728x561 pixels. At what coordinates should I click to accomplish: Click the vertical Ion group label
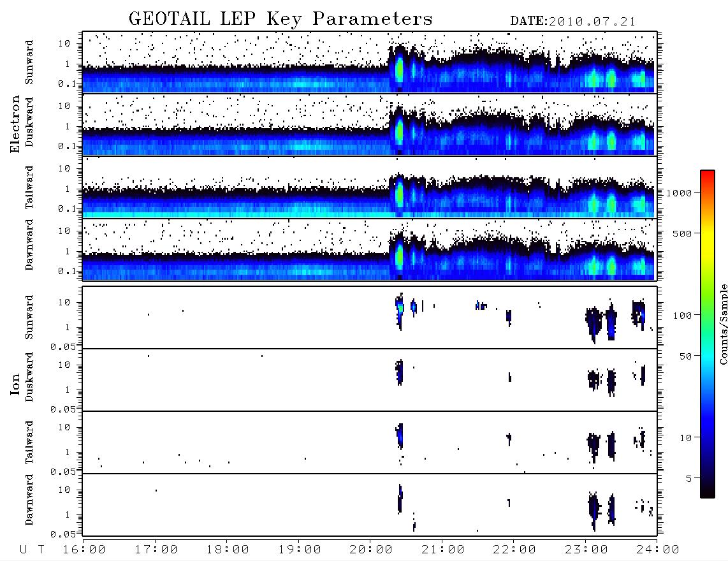(15, 384)
